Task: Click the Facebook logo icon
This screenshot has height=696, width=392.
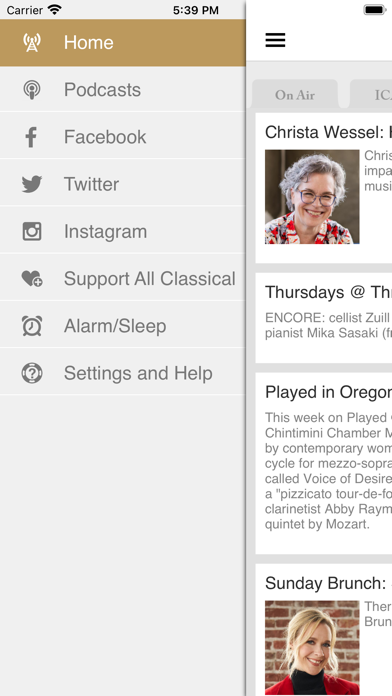Action: pos(31,137)
